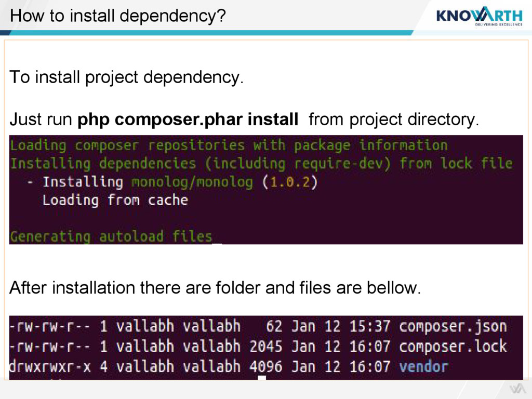Click the bold 'php composer.phar install' text

[188, 120]
